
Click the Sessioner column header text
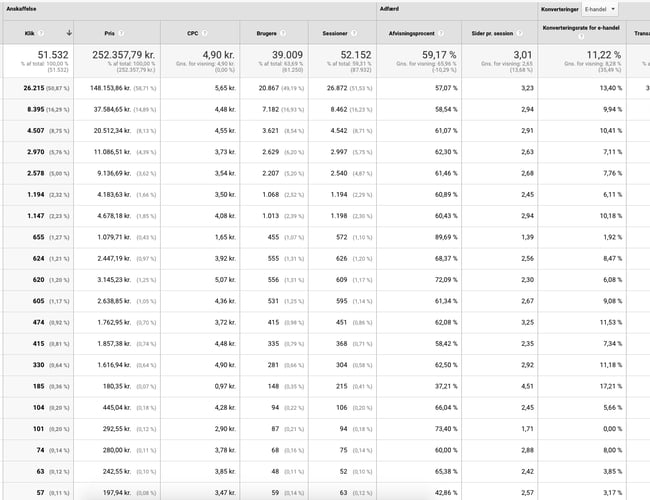click(335, 33)
